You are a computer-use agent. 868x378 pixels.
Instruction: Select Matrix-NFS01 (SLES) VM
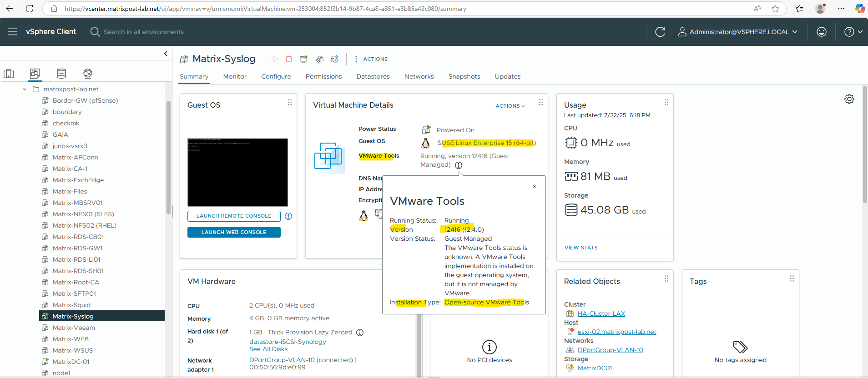(83, 214)
